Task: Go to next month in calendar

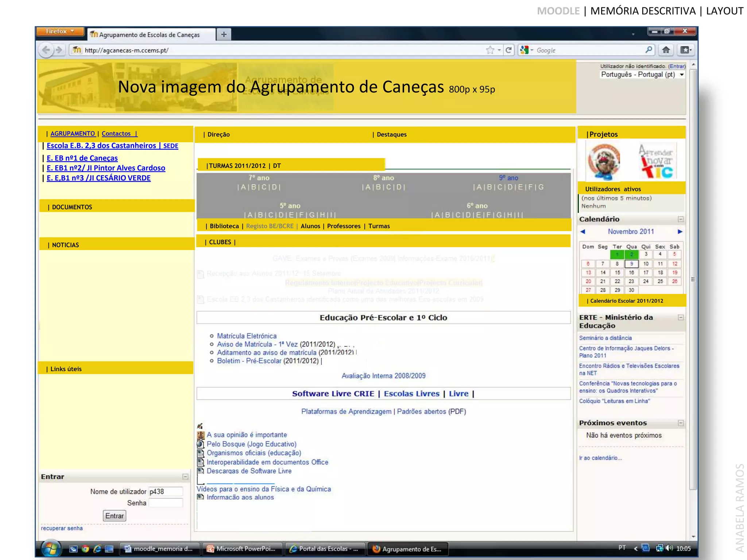Action: [x=680, y=232]
